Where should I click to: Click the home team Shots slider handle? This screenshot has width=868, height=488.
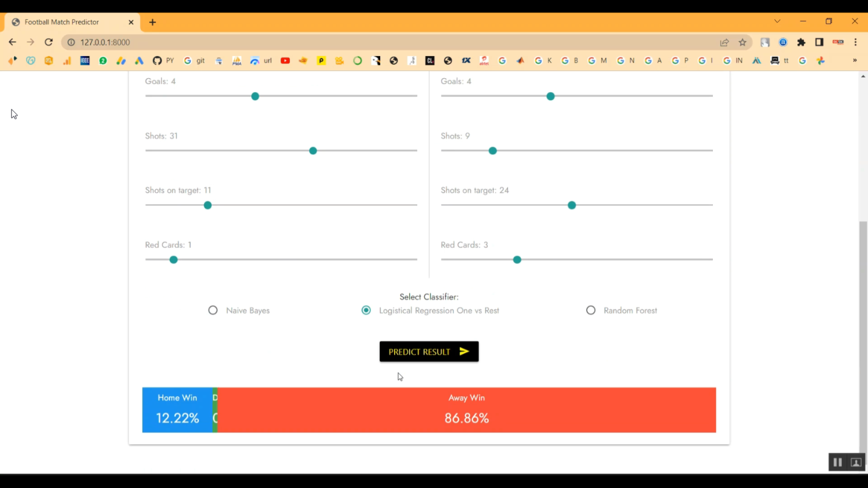313,151
